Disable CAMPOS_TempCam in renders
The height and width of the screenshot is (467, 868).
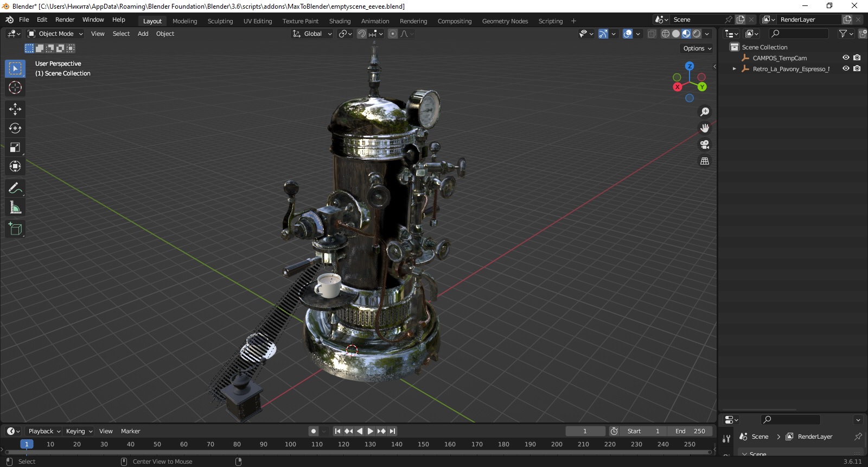tap(857, 58)
